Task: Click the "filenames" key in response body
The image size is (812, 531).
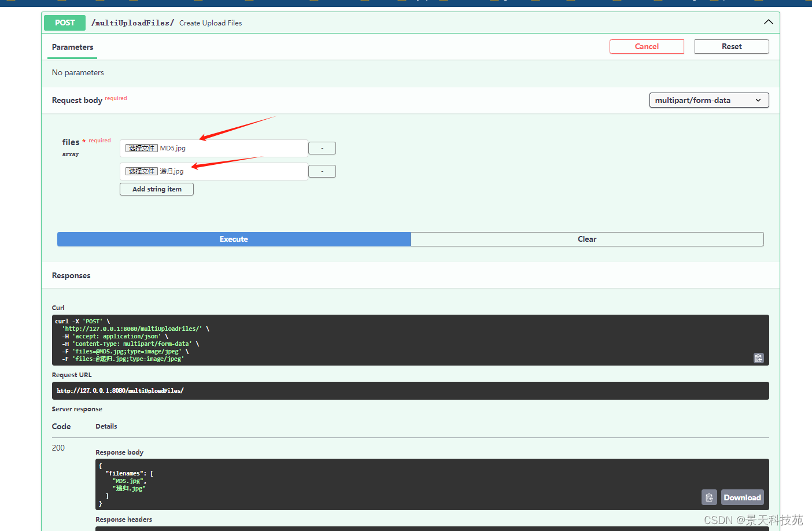Action: [126, 473]
